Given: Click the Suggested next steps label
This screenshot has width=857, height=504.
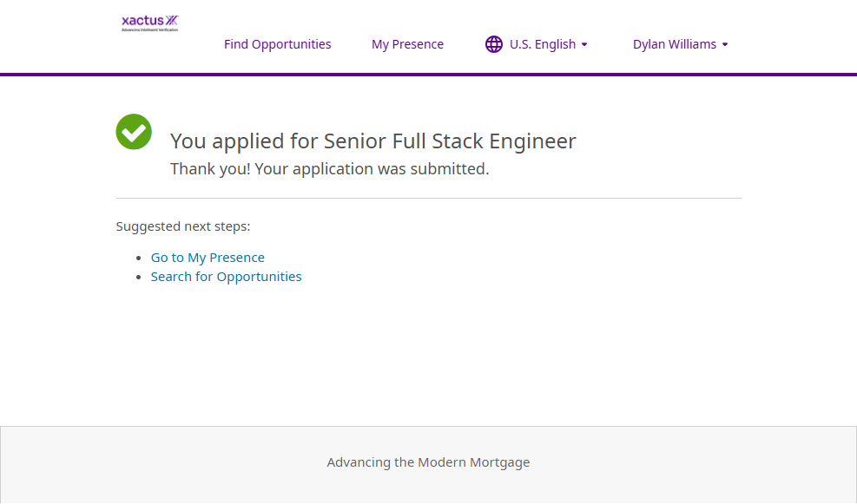Looking at the screenshot, I should tap(183, 226).
